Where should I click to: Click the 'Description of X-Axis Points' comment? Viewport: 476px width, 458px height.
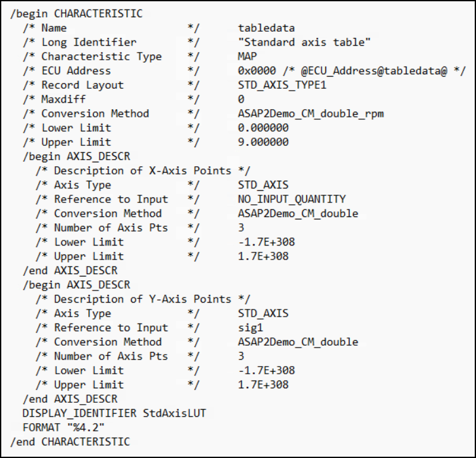click(143, 171)
